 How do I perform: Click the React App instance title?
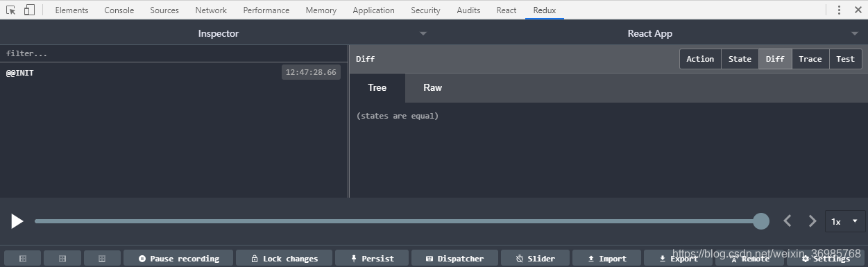click(x=650, y=33)
